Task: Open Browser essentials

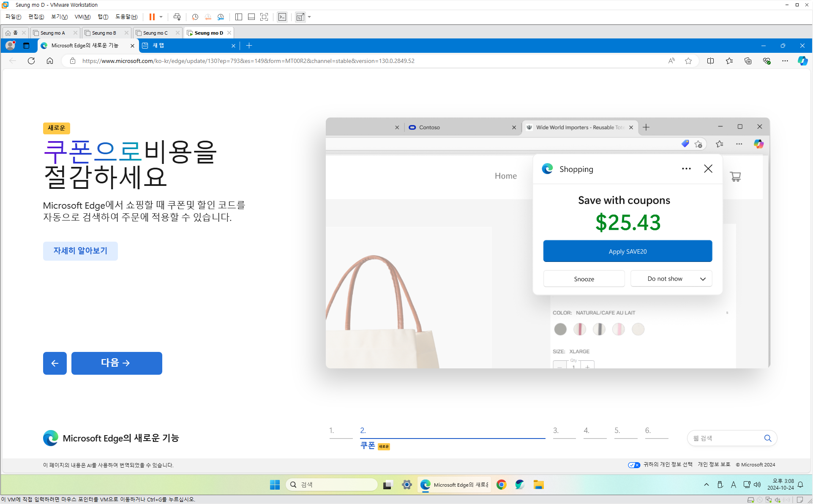Action: tap(767, 61)
